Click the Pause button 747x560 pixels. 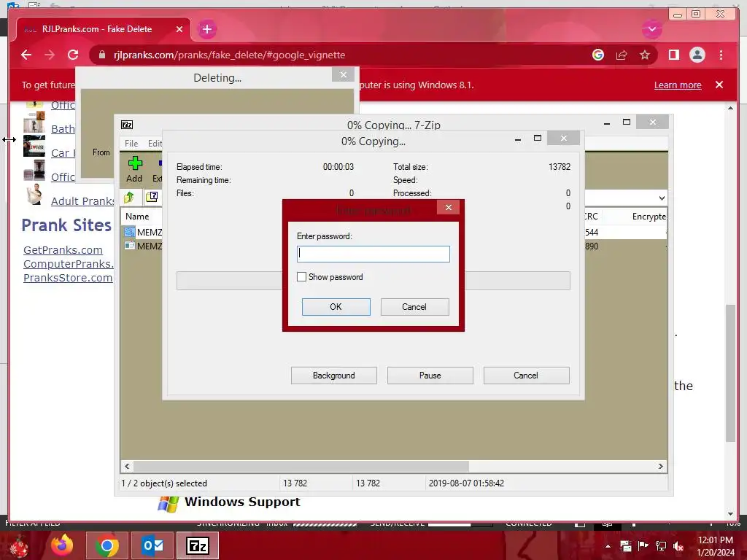(x=430, y=376)
